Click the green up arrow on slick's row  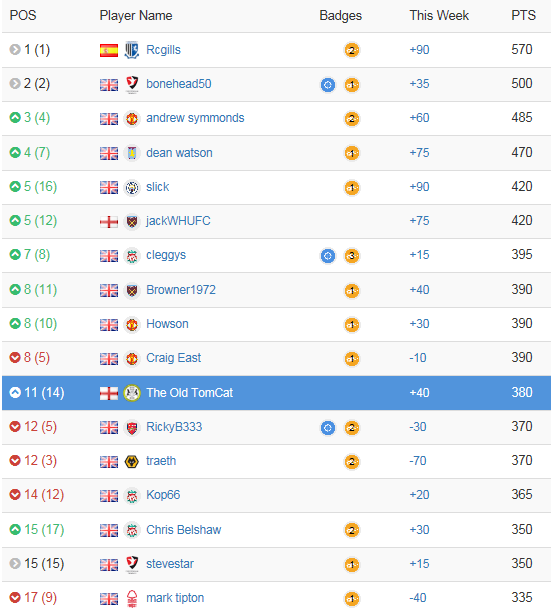(x=15, y=187)
